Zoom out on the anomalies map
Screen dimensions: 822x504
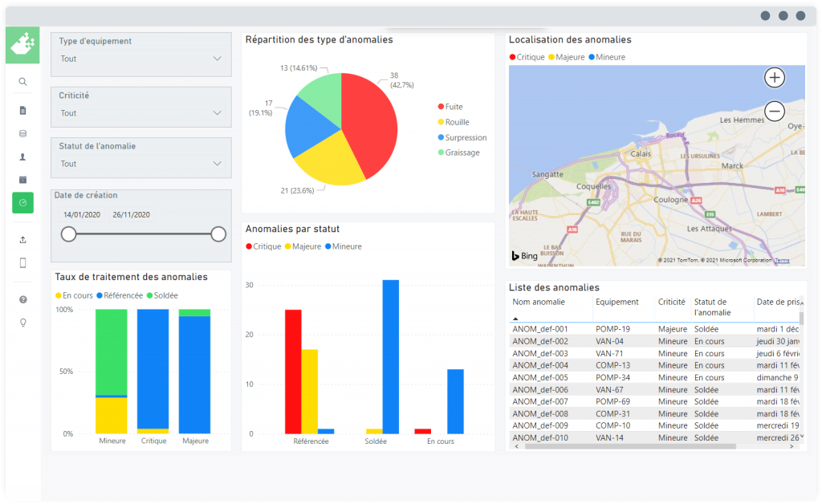point(774,112)
